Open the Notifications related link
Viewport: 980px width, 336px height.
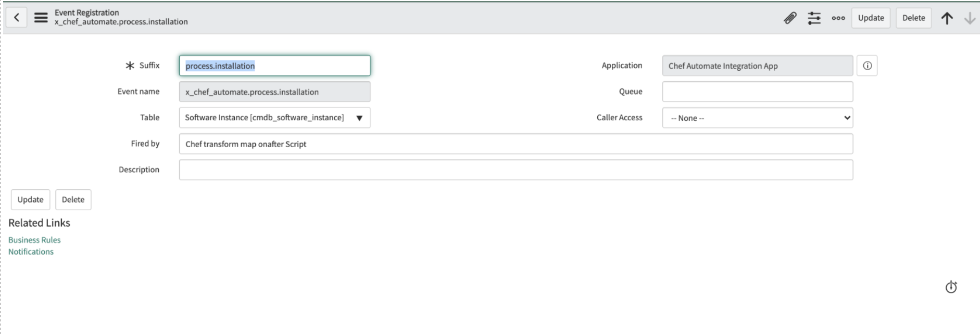(x=31, y=252)
